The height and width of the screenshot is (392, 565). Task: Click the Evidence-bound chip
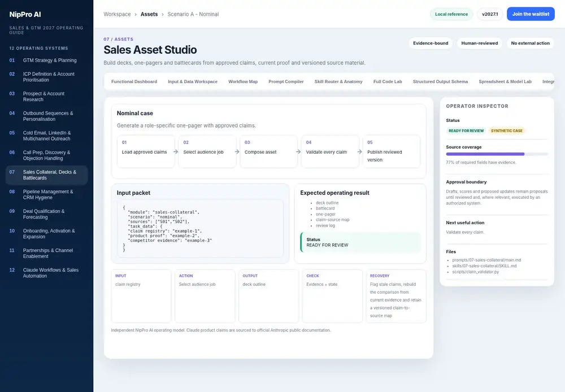(x=431, y=43)
